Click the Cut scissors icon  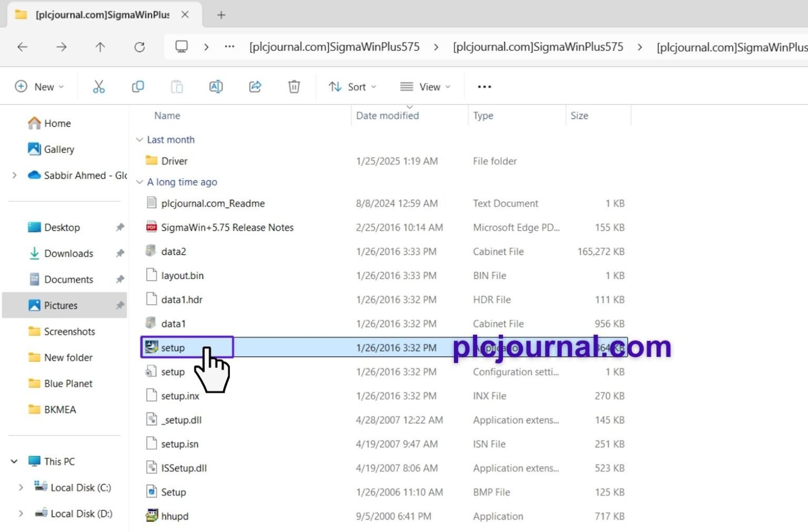tap(98, 87)
